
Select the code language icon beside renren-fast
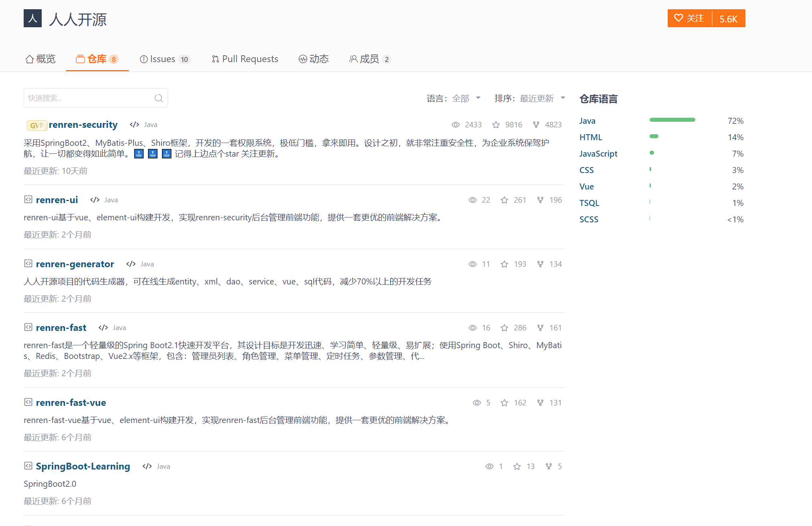pos(103,327)
